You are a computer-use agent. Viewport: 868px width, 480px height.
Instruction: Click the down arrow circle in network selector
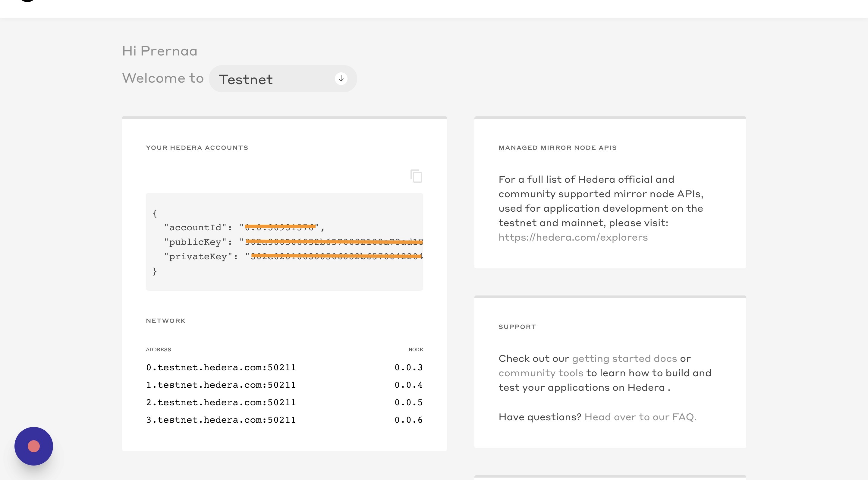(x=341, y=78)
